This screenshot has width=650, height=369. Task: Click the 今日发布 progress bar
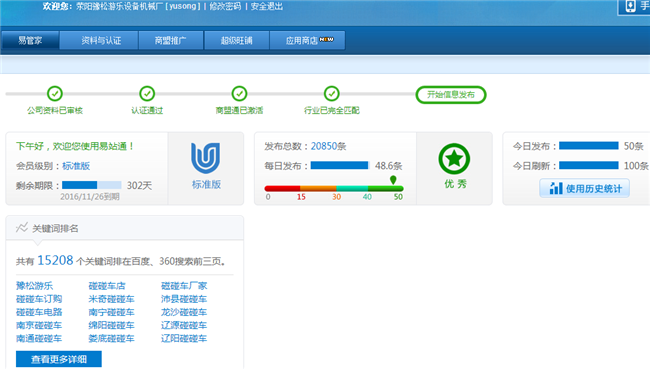589,146
